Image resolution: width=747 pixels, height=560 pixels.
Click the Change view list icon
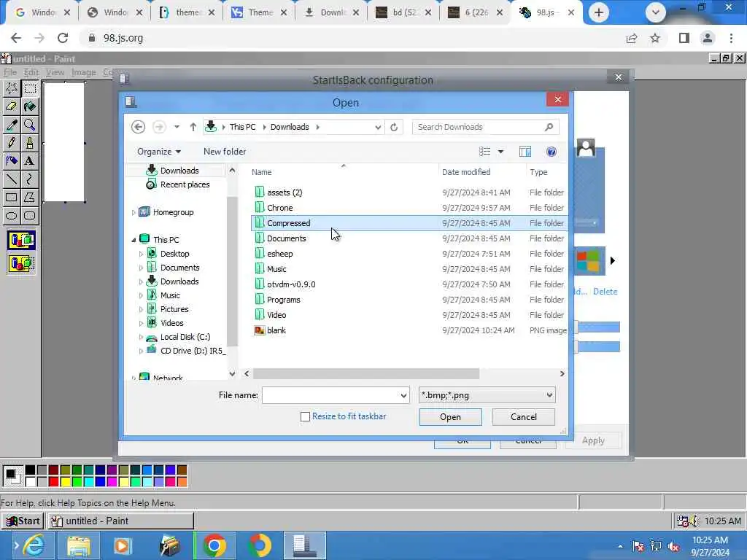click(x=485, y=152)
